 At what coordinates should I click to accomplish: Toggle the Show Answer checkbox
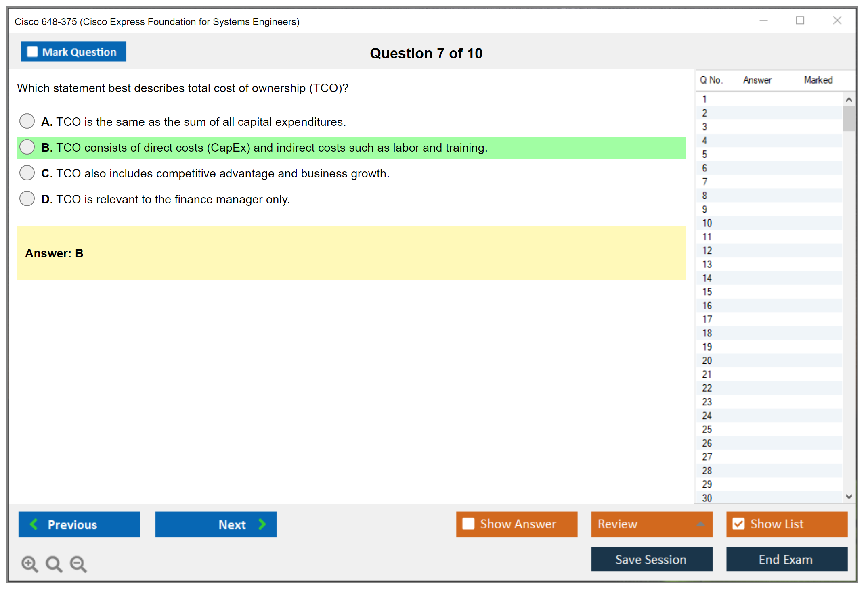tap(468, 524)
